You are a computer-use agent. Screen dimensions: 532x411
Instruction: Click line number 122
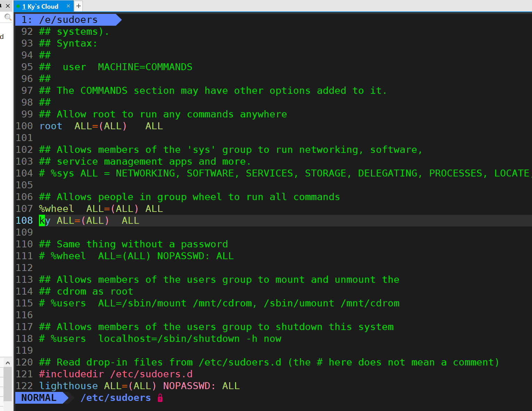(x=24, y=386)
